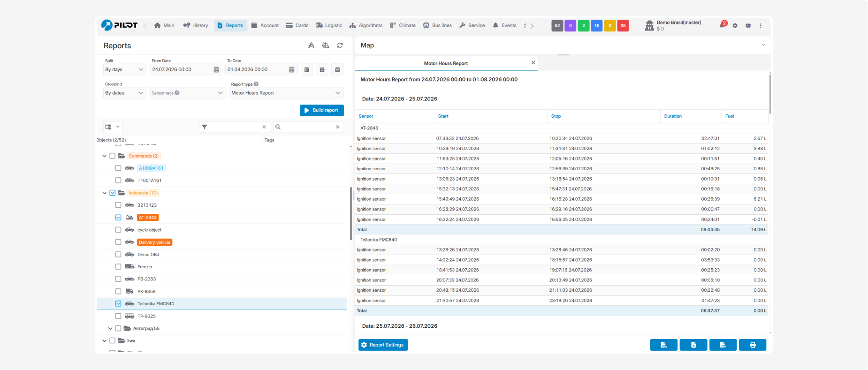Close the Motor Hours Report tab
Image resolution: width=868 pixels, height=370 pixels.
(533, 63)
